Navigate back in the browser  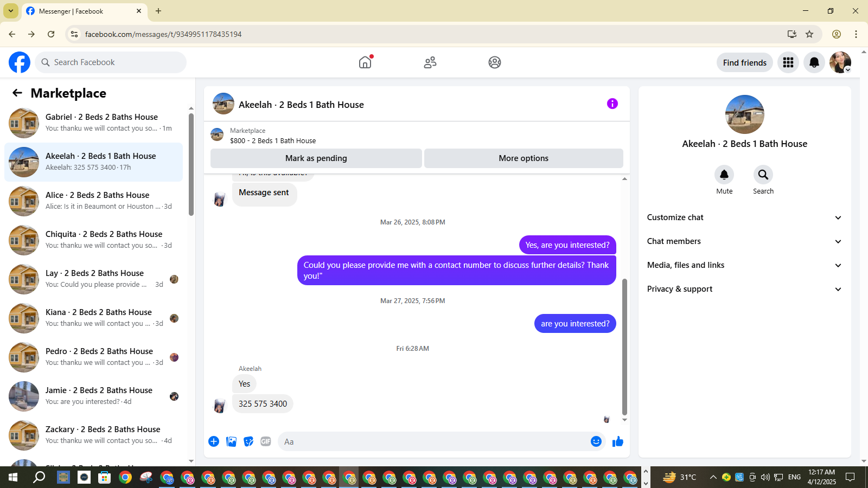pos(12,34)
